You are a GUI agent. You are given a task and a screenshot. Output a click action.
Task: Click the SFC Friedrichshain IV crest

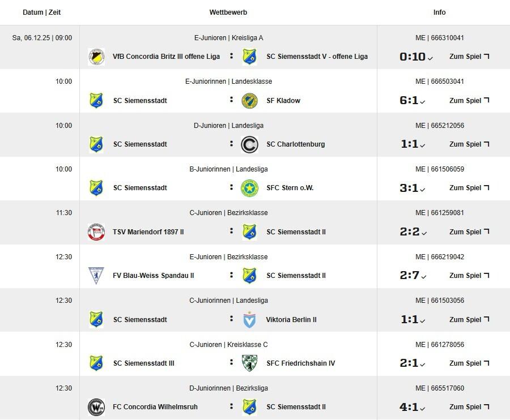(x=249, y=363)
